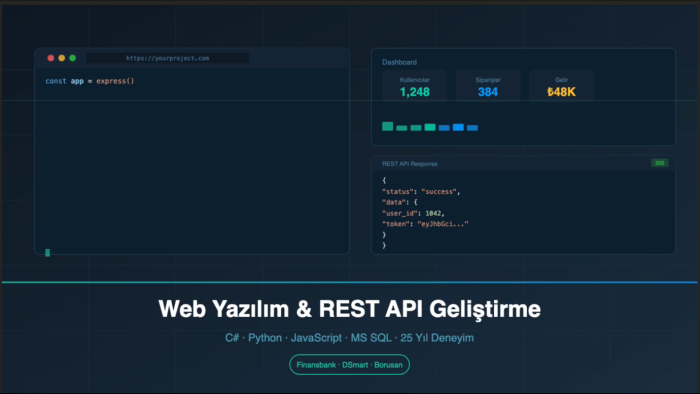Select the Siparişler 384 stat card
700x394 pixels.
coord(488,86)
